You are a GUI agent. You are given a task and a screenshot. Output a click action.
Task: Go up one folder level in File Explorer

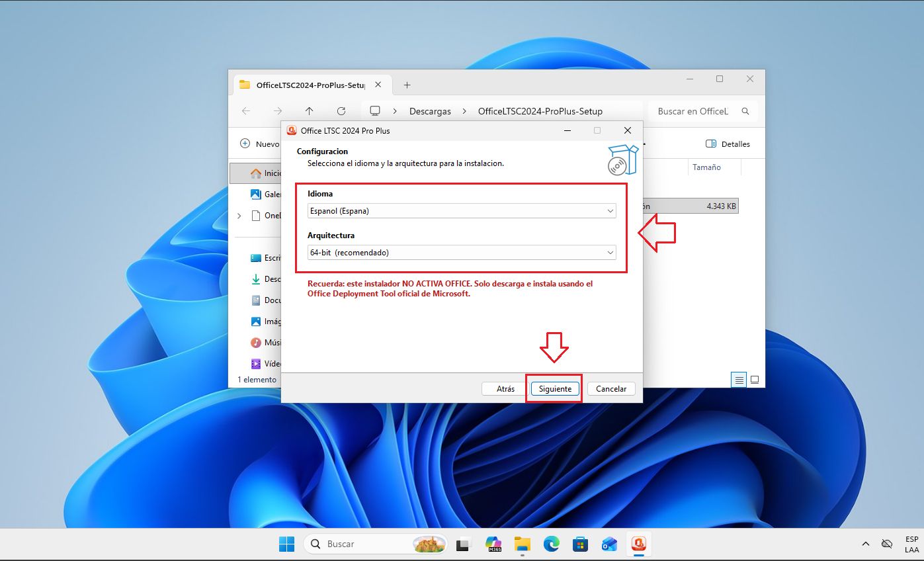point(310,111)
